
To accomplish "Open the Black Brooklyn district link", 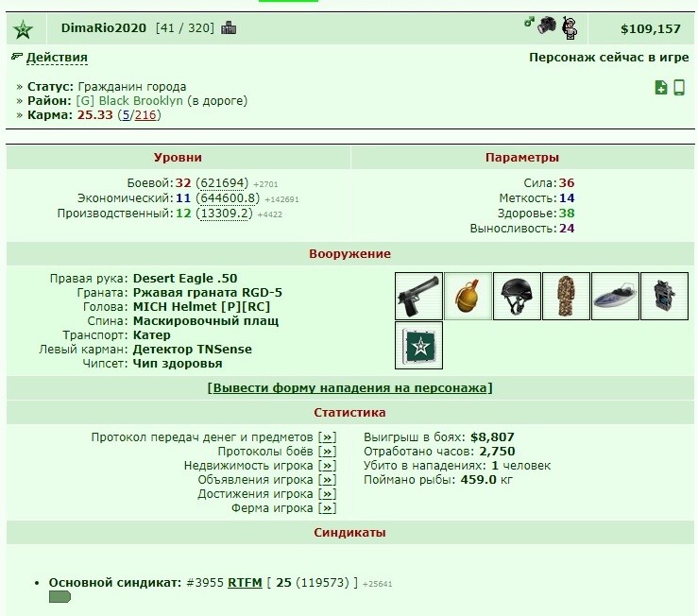I will (x=129, y=101).
